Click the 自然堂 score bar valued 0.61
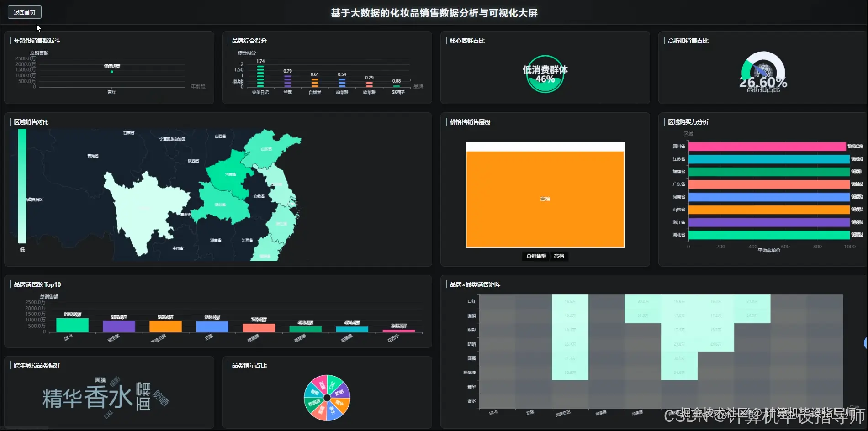 [315, 83]
